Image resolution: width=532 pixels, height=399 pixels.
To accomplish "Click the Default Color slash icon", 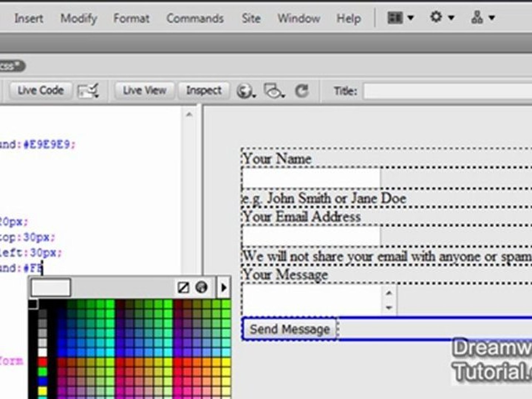I will point(183,287).
